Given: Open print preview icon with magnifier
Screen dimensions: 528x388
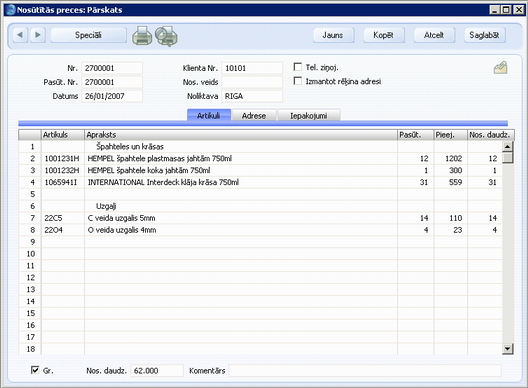Looking at the screenshot, I should [x=166, y=36].
